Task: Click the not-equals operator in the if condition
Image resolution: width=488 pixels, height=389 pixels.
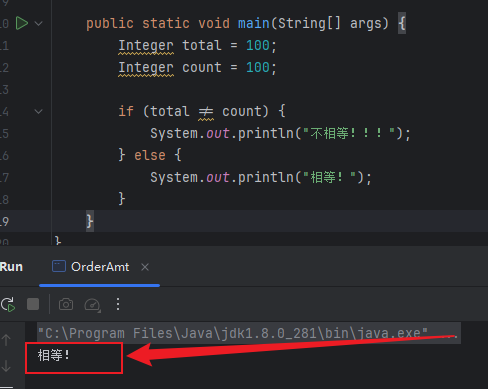Action: click(x=206, y=111)
